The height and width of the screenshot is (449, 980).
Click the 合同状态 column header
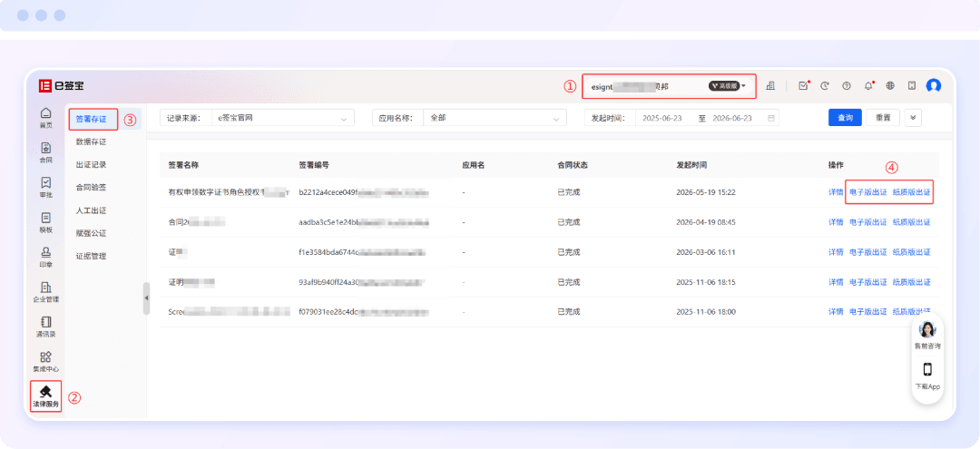(573, 165)
